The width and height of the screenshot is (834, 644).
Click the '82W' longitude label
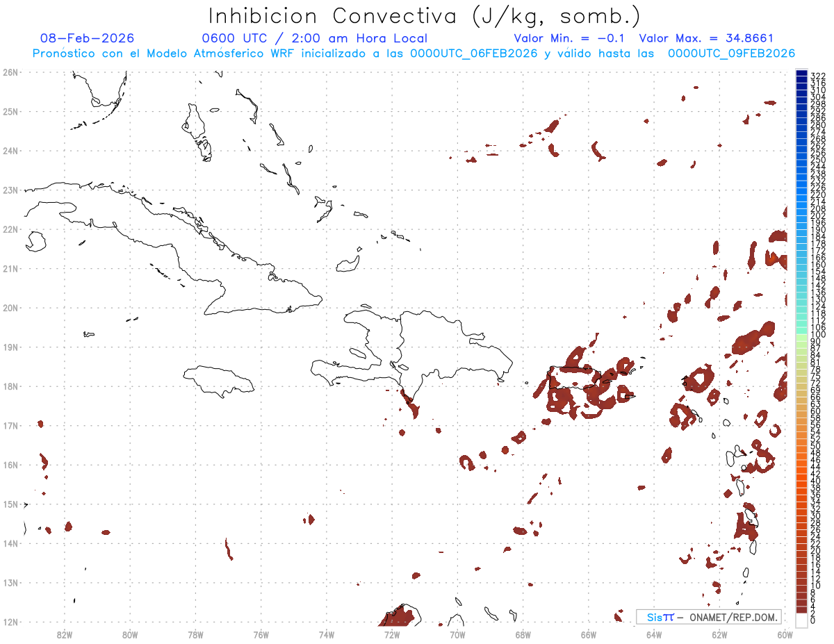(x=65, y=634)
